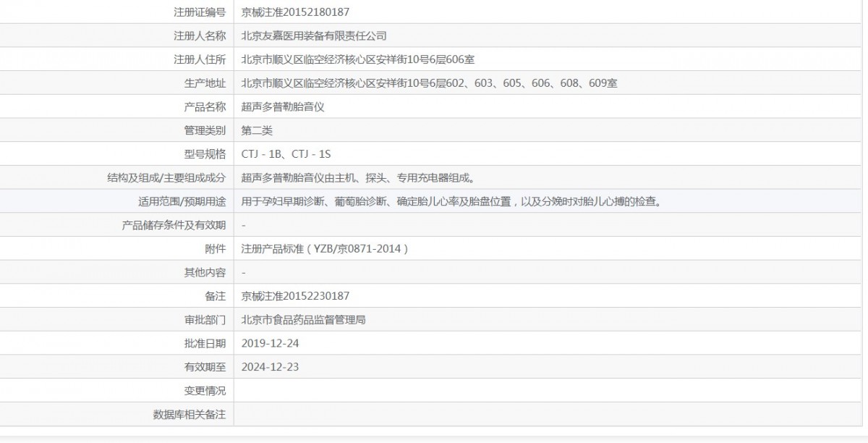Click the 其他内容 label
Viewport: 868px width, 443px height.
[x=205, y=273]
